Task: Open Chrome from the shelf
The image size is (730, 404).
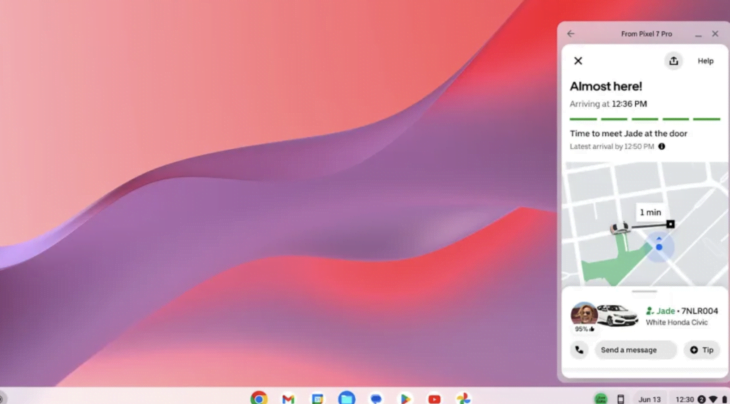Action: [x=259, y=398]
